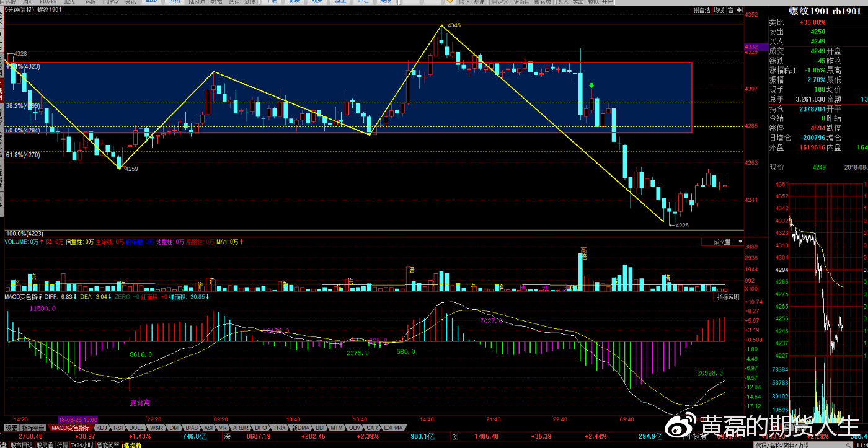Viewport: 868px width, 448px height.
Task: Toggle the 均线 moving average display
Action: tap(719, 11)
